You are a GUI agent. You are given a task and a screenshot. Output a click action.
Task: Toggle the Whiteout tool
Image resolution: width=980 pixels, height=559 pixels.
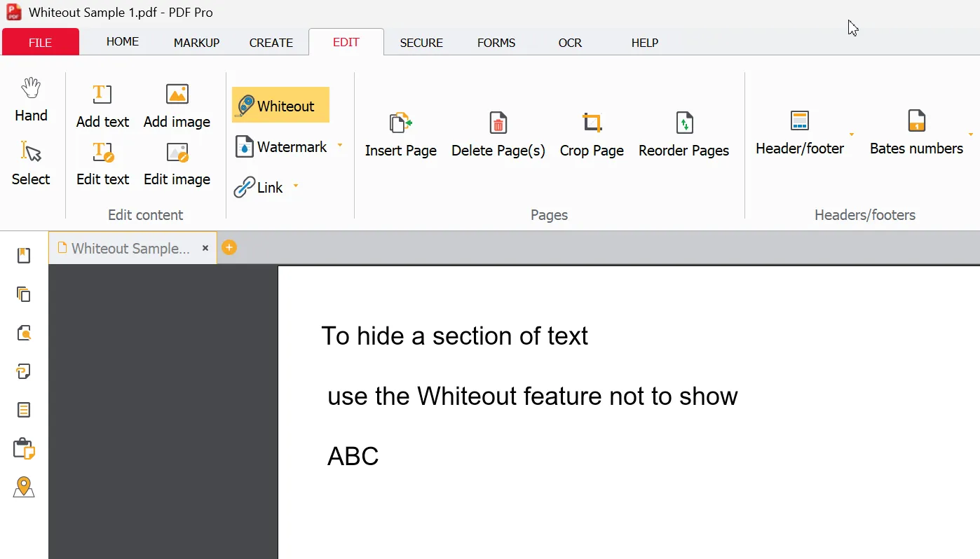click(280, 105)
